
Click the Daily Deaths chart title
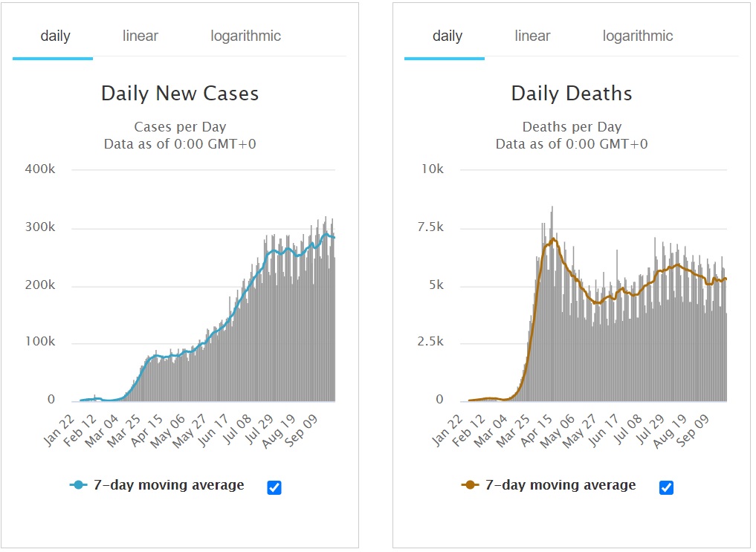click(x=572, y=94)
